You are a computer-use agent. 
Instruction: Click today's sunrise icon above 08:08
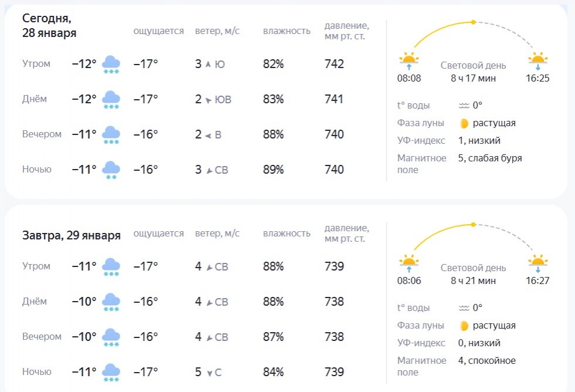point(409,60)
